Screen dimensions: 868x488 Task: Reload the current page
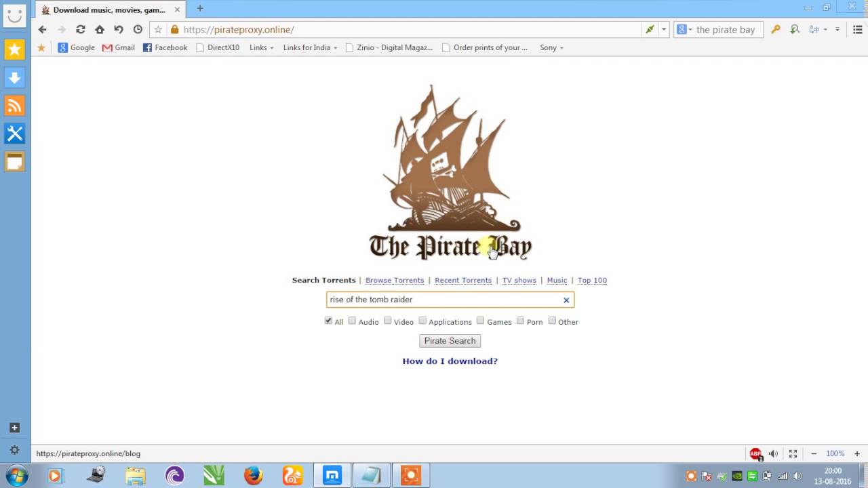pyautogui.click(x=81, y=30)
